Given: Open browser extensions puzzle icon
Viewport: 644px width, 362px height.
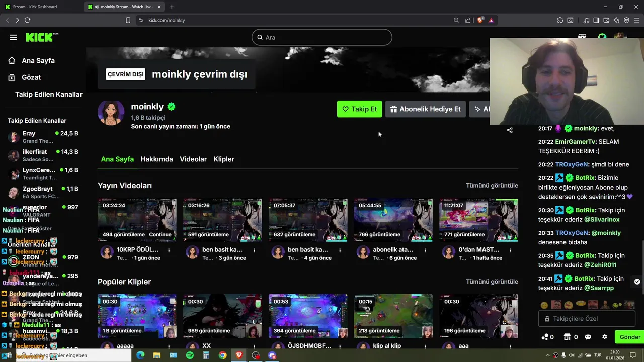Looking at the screenshot, I should [x=560, y=20].
